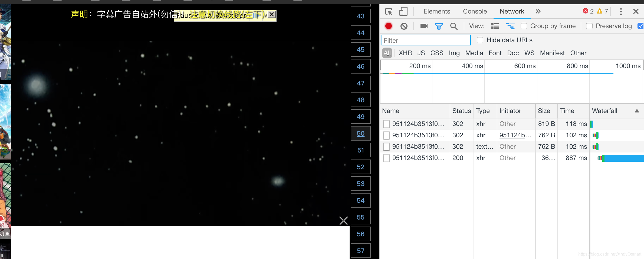Enable Preserve log checkbox
The image size is (644, 259).
pos(589,26)
